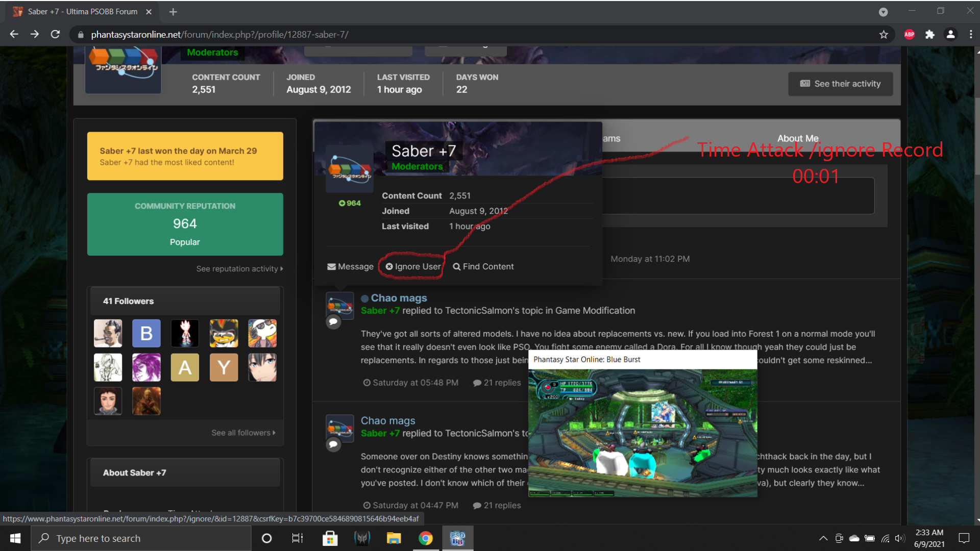
Task: Open the Microsoft Store taskbar icon
Action: [x=330, y=538]
